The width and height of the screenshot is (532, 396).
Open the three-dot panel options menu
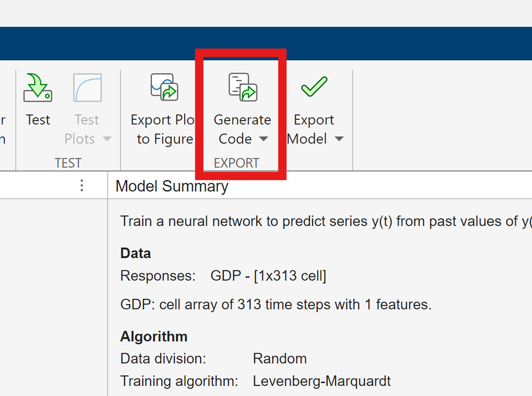[x=82, y=185]
